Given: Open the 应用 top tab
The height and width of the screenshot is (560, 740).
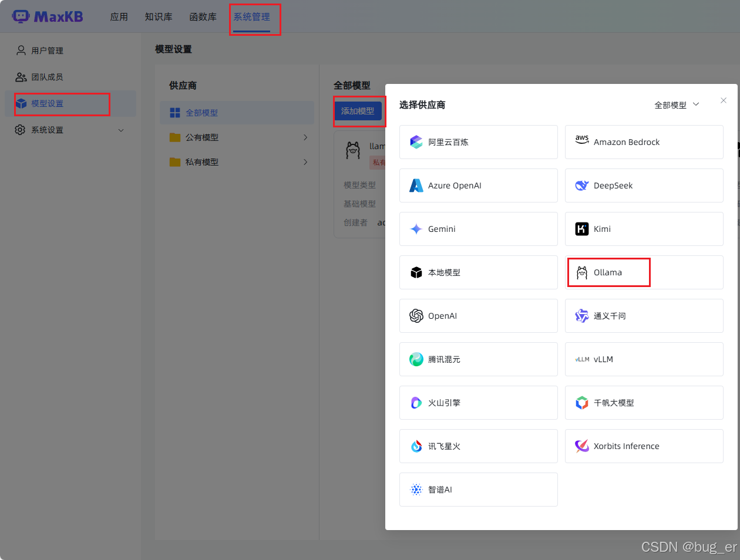Looking at the screenshot, I should click(119, 17).
